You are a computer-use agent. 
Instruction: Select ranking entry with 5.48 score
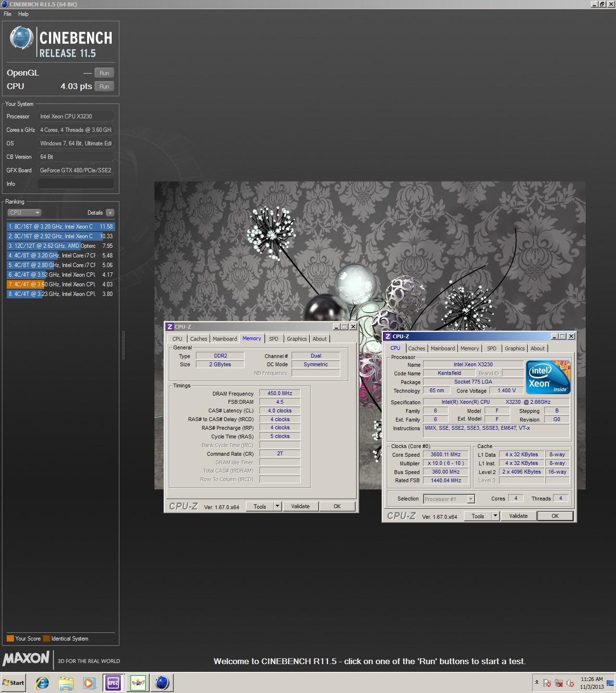(x=61, y=256)
